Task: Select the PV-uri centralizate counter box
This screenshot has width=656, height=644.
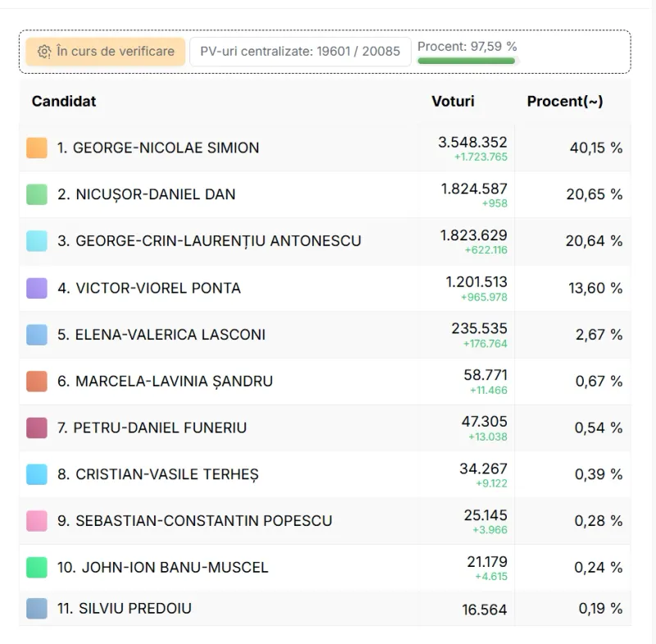Action: (x=300, y=52)
